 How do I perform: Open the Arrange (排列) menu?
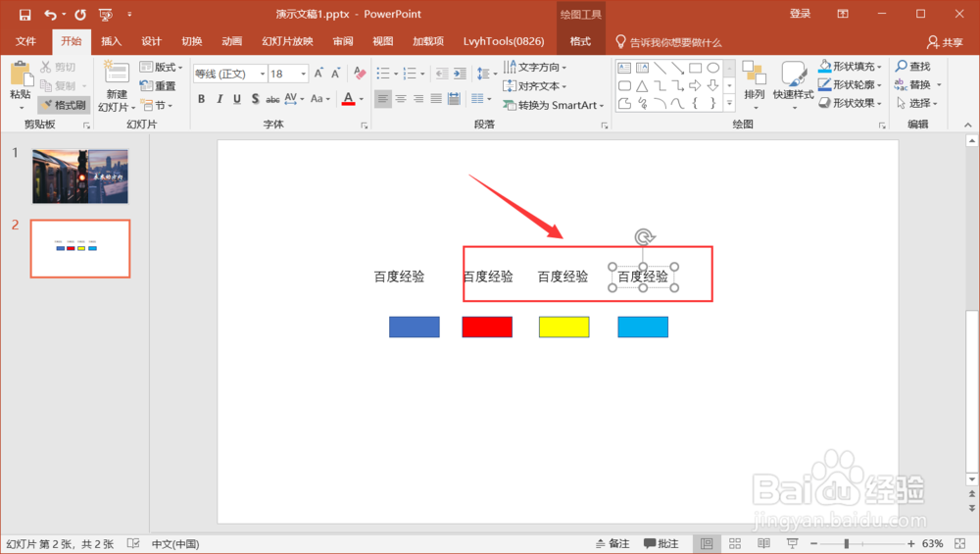click(x=755, y=83)
